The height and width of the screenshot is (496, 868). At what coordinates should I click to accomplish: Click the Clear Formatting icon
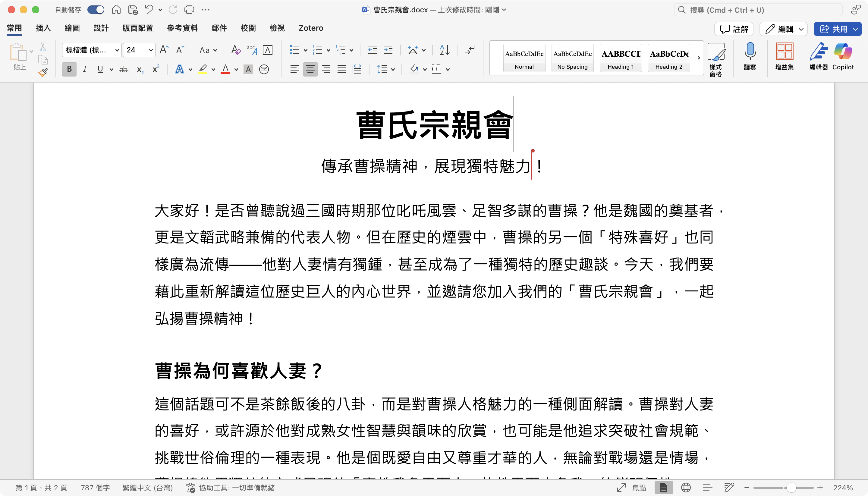[x=236, y=50]
